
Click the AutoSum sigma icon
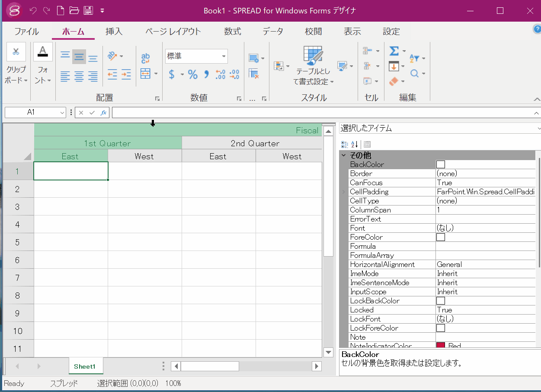coord(394,51)
